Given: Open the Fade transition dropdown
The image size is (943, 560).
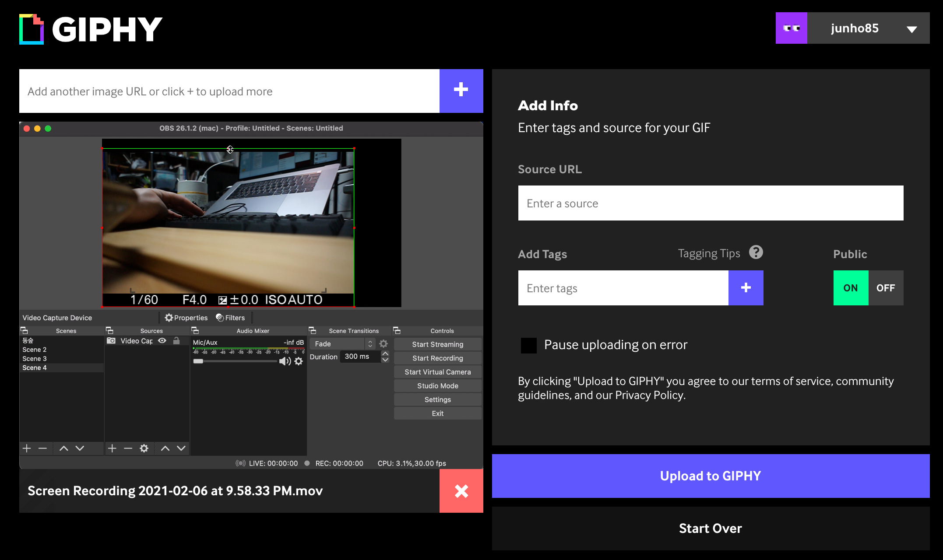Looking at the screenshot, I should tap(341, 344).
